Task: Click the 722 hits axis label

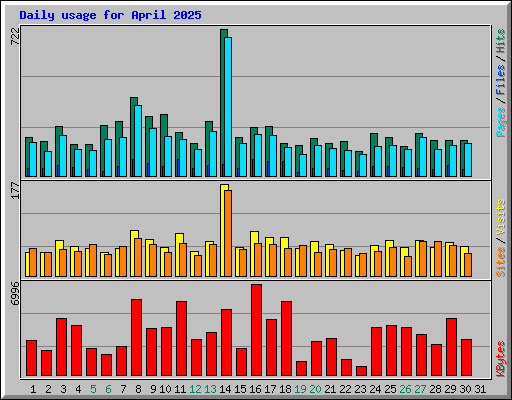Action: coord(16,36)
